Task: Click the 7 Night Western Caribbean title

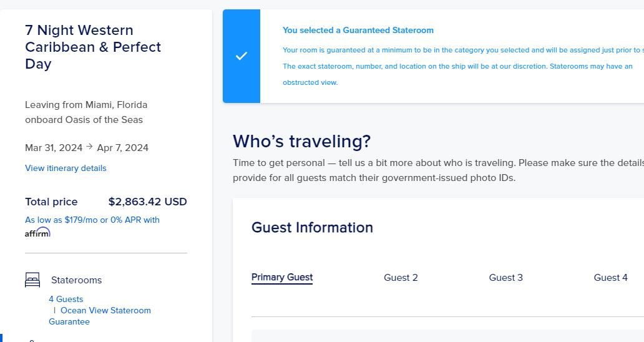Action: (x=93, y=47)
